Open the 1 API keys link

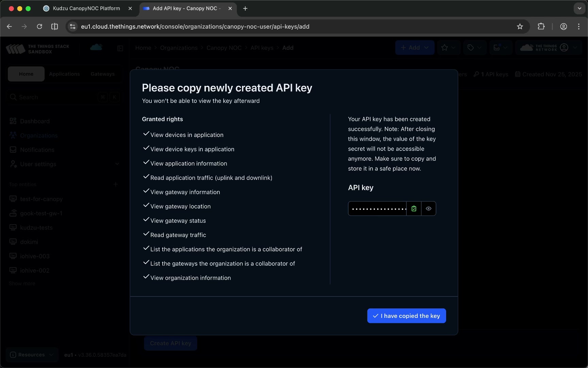[x=491, y=74]
